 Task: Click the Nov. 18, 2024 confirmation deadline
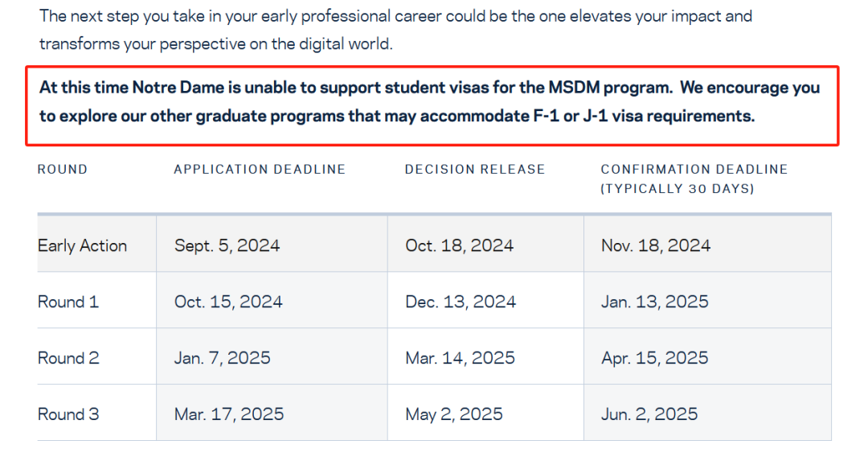click(656, 245)
